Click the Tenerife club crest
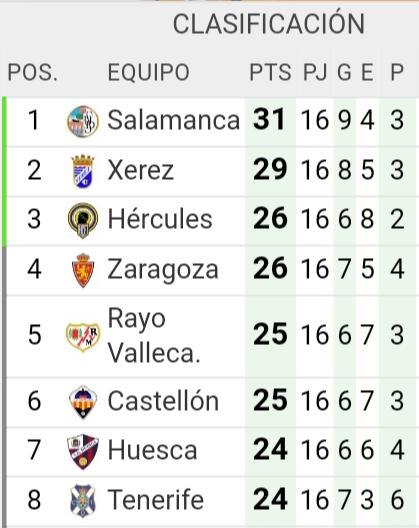This screenshot has width=419, height=528. (x=83, y=501)
